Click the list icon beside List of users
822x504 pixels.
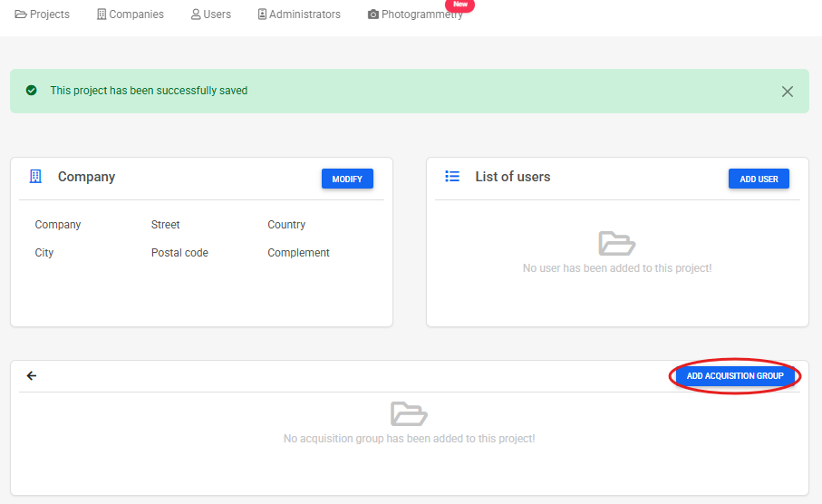[x=452, y=177]
